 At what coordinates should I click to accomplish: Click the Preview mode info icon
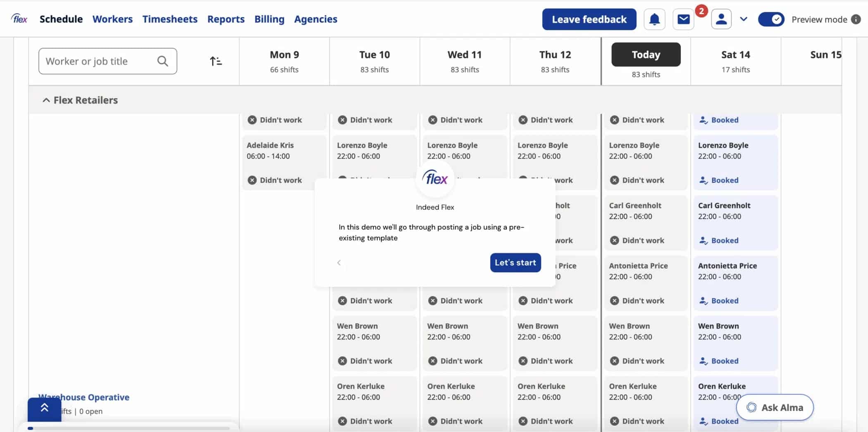point(856,19)
